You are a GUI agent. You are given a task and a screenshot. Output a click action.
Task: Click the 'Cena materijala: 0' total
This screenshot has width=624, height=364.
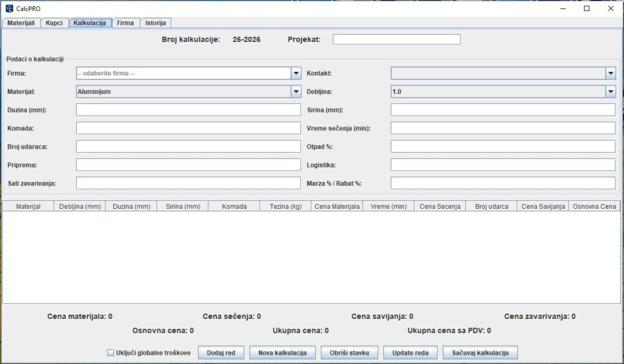pos(80,317)
